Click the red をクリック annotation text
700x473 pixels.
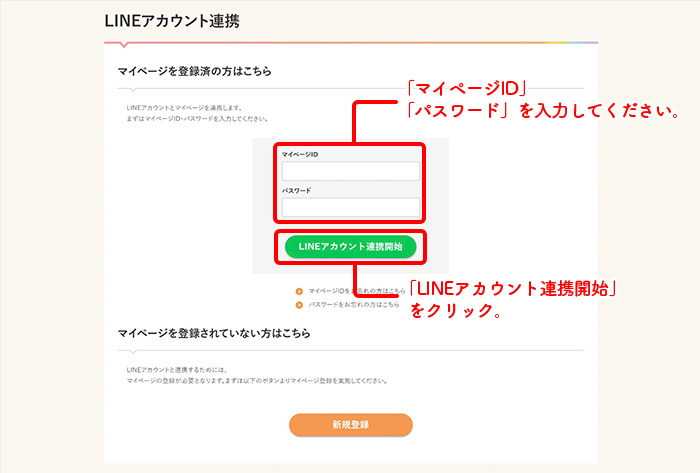(x=455, y=310)
